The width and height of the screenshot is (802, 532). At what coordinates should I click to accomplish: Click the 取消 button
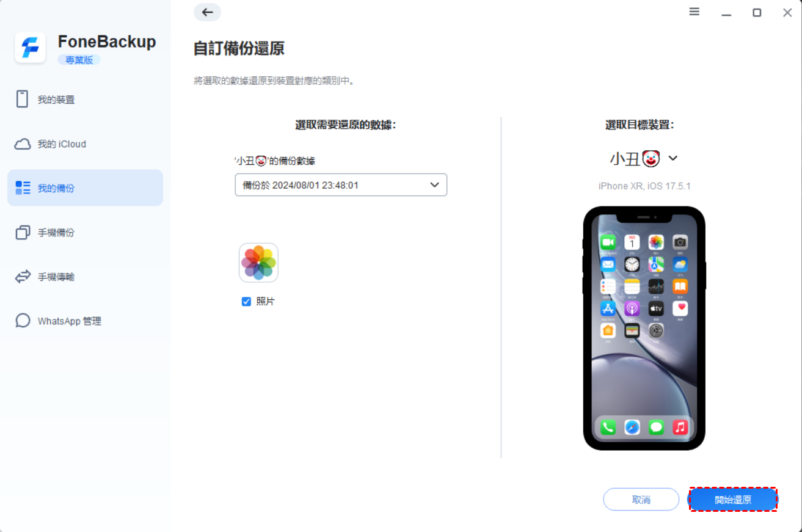click(x=641, y=500)
